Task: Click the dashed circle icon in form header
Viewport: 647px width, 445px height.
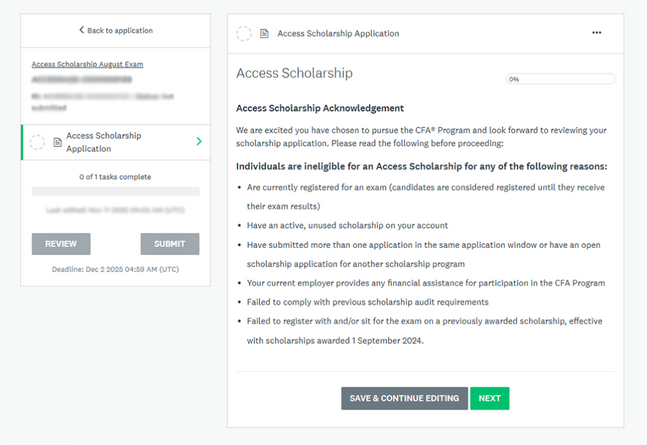Action: pyautogui.click(x=244, y=34)
